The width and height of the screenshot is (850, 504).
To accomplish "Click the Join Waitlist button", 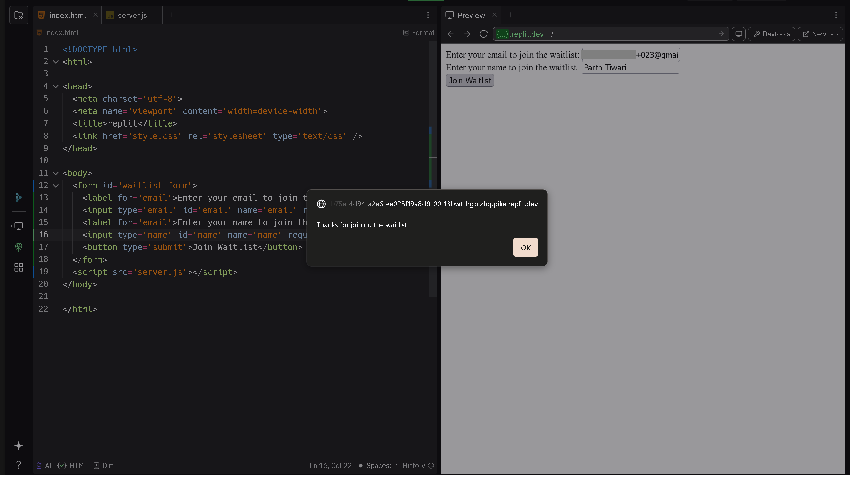I will click(470, 80).
